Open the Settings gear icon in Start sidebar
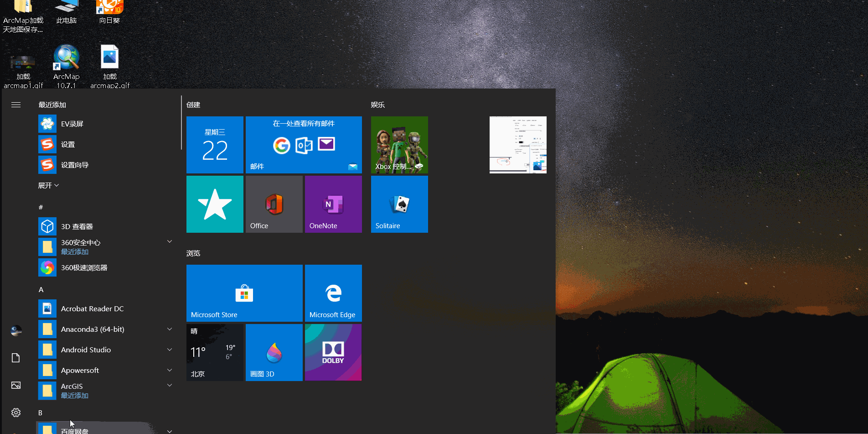The width and height of the screenshot is (868, 434). pyautogui.click(x=16, y=413)
